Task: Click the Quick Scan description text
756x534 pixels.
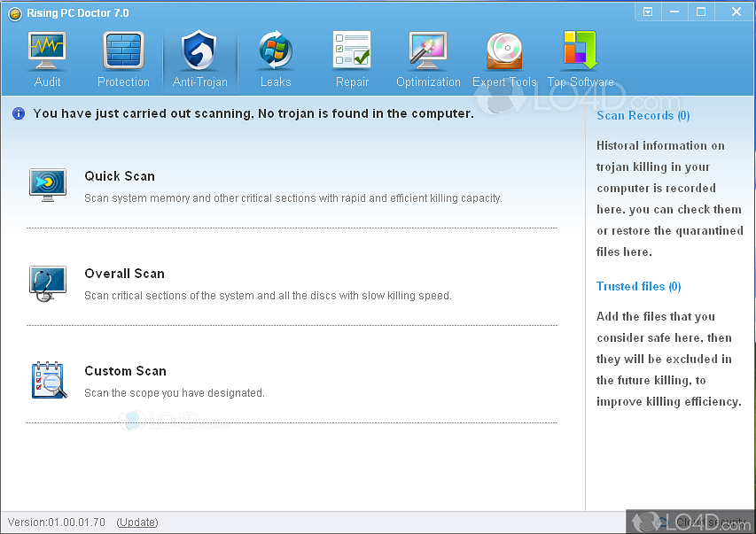Action: click(x=293, y=198)
